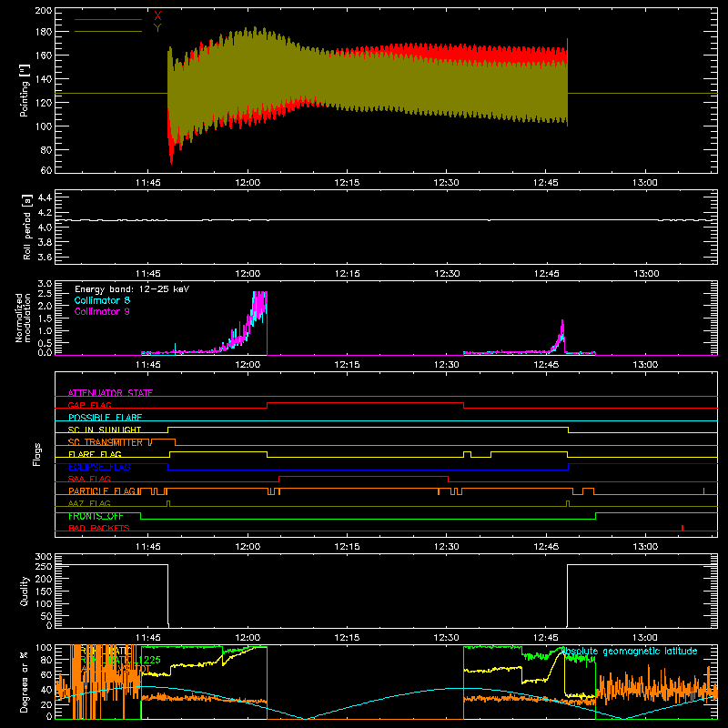The height and width of the screenshot is (728, 728).
Task: Click the POSSIBLE_FLARE flag label
Action: pos(105,418)
